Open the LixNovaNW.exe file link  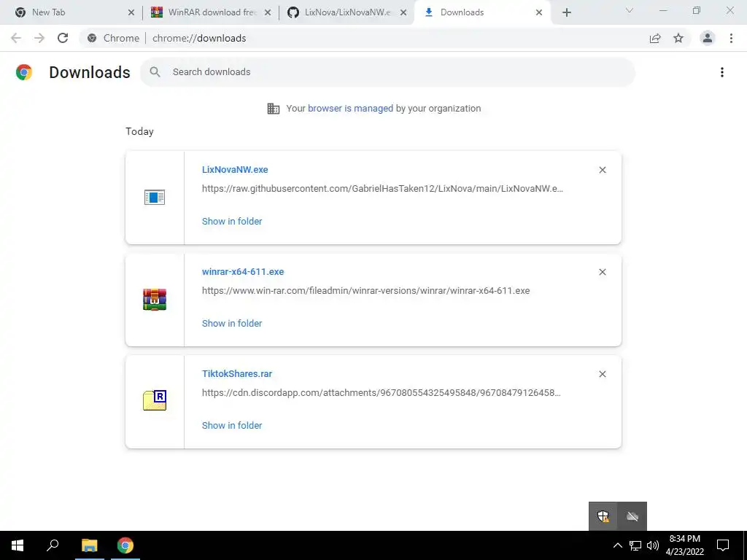tap(235, 169)
